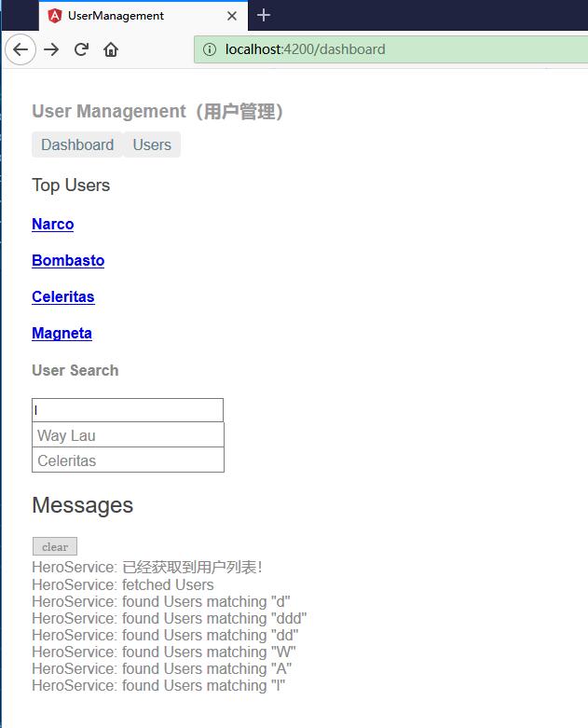
Task: Open a new tab with the plus icon
Action: click(264, 15)
